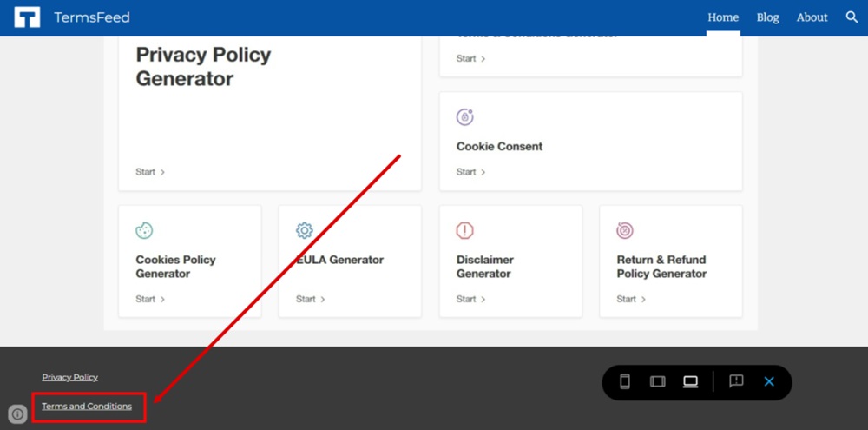Click TermsFeed brand name text

tap(92, 17)
